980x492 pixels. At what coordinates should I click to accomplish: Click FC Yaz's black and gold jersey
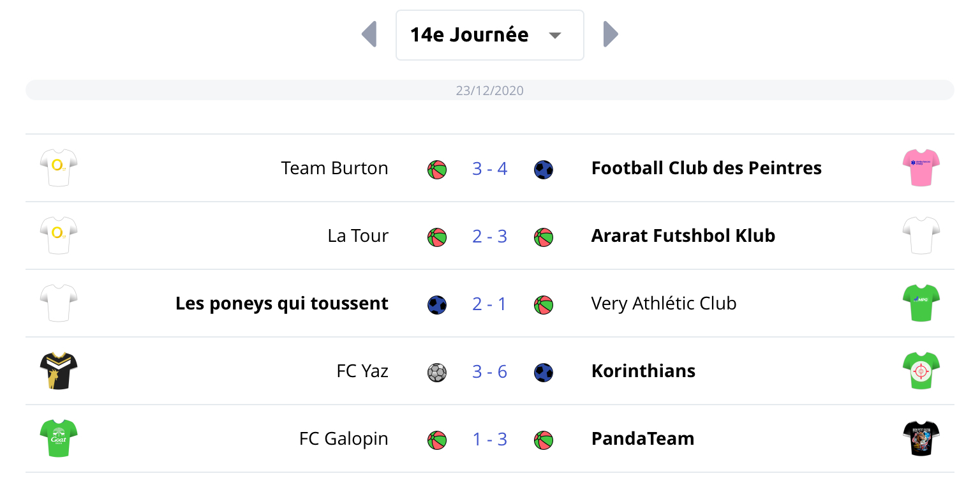(59, 371)
